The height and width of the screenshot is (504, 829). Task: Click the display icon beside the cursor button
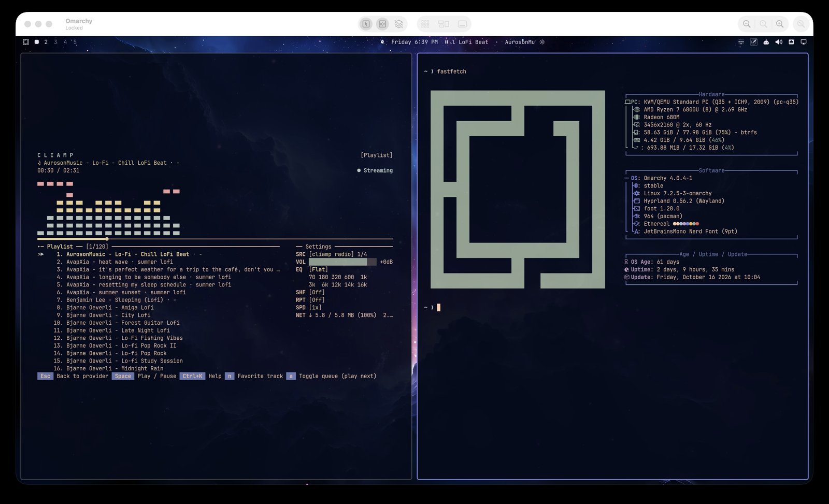pos(382,24)
